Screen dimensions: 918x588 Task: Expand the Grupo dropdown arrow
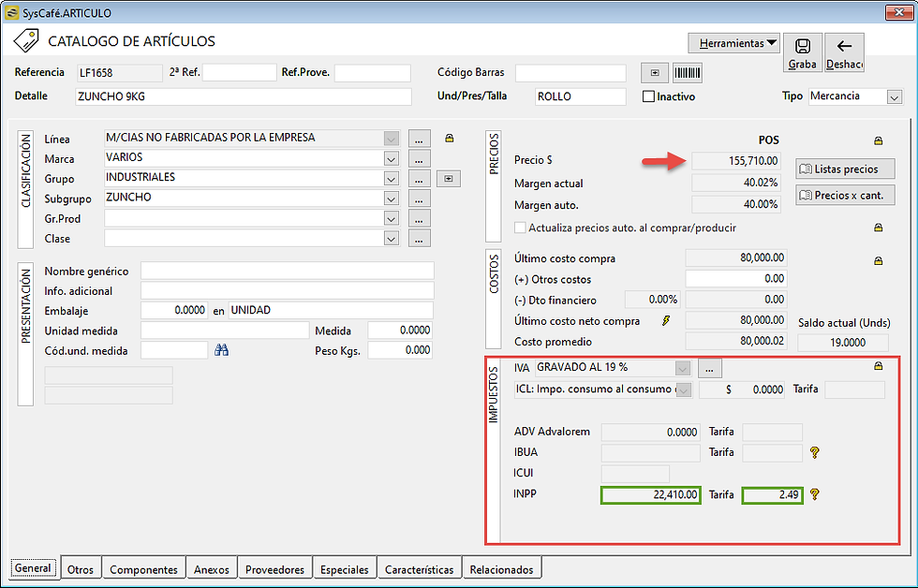coord(392,179)
